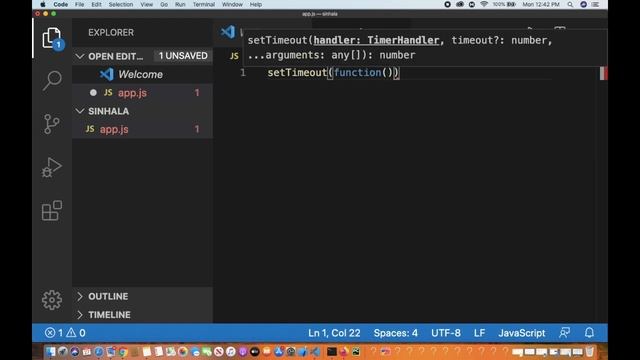Change indentation via Spaces: 4
Screen dimensions: 640x360
[x=396, y=333]
